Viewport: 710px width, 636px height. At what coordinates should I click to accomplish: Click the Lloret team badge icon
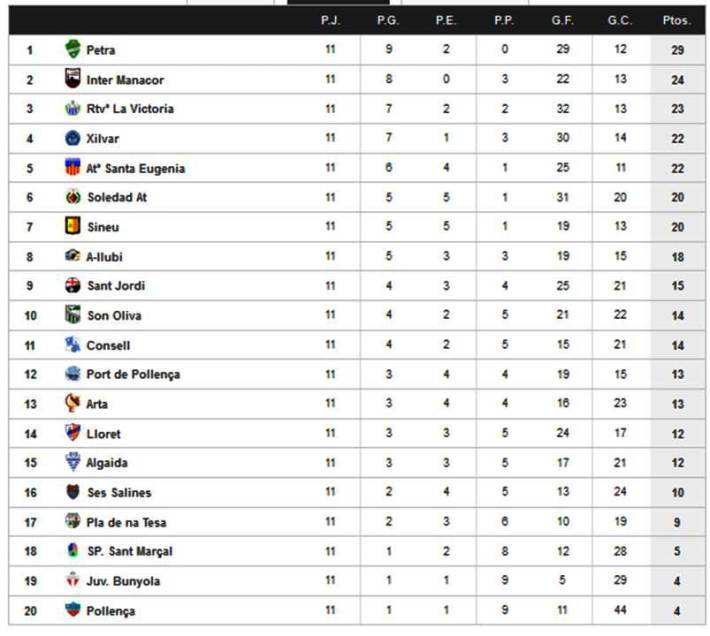point(72,433)
